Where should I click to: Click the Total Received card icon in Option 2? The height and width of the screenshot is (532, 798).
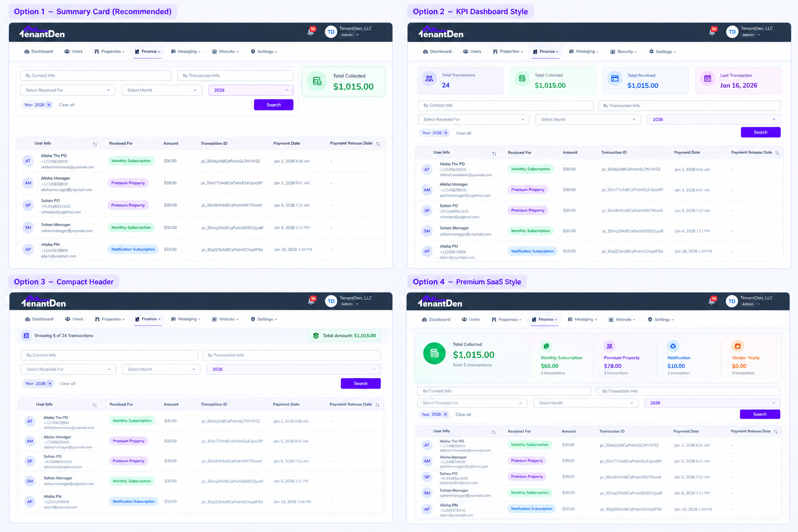(615, 79)
